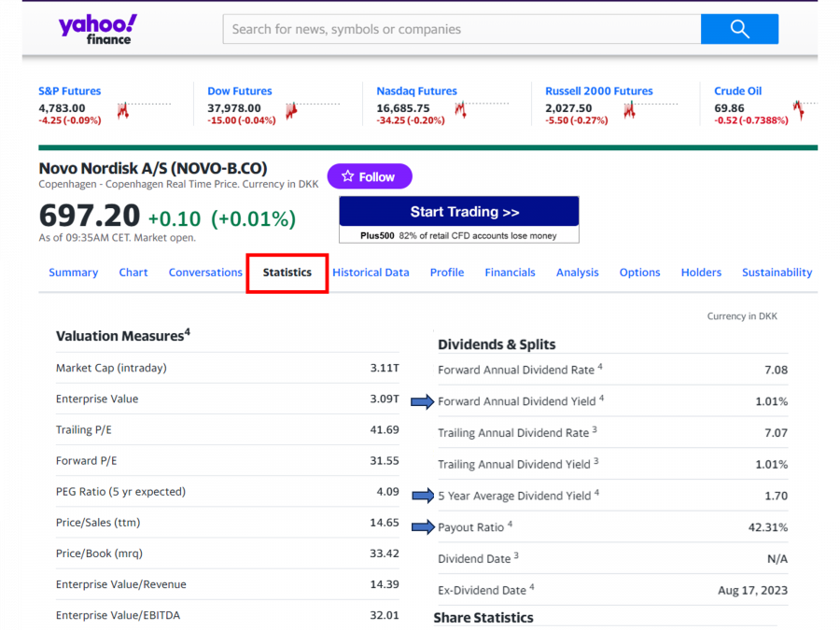Click the Trailing P/E label
This screenshot has width=840, height=630.
(x=84, y=429)
